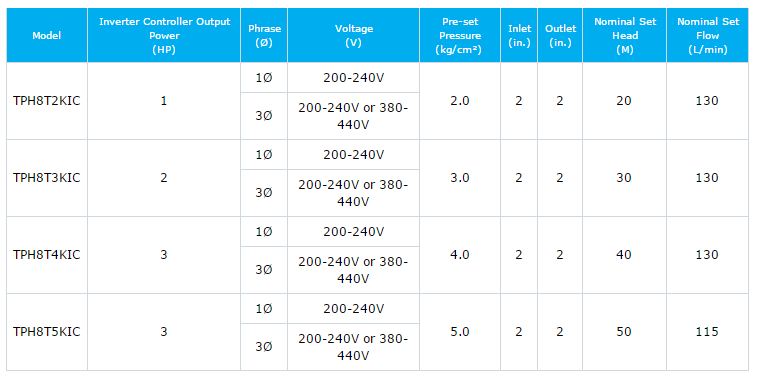This screenshot has width=757, height=376.
Task: Select the TPH8T4KIC model cell
Action: click(47, 255)
